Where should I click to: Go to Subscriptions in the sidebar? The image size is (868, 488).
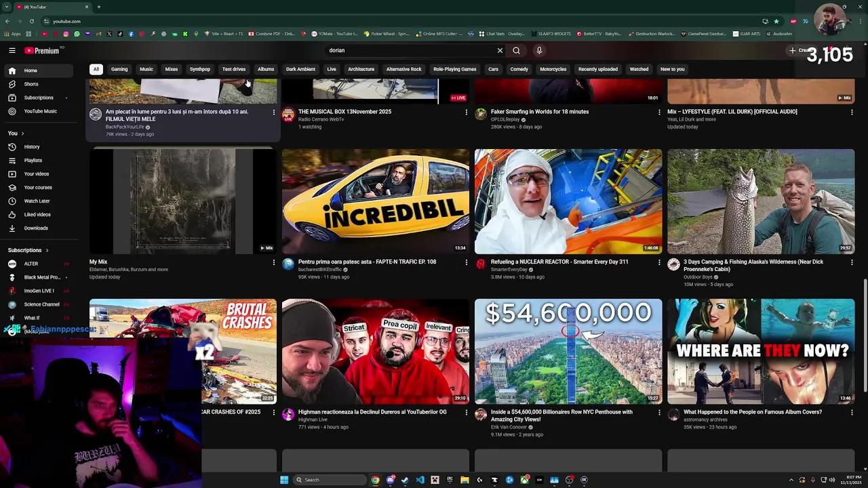(39, 98)
